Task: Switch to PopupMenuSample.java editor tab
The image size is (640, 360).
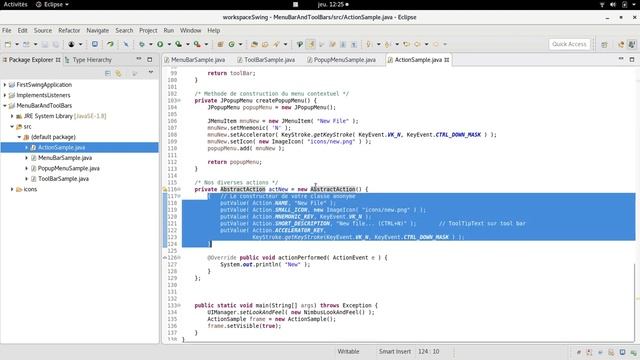Action: (x=341, y=60)
